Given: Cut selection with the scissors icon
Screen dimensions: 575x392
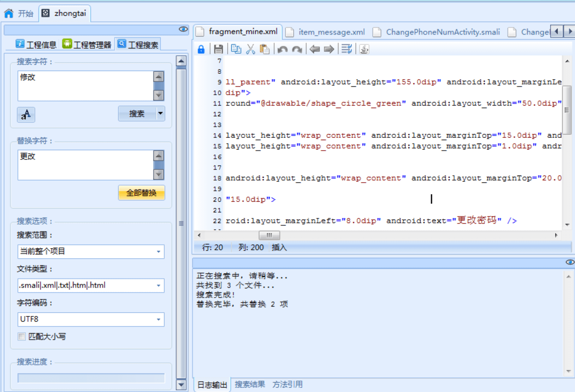Looking at the screenshot, I should (x=251, y=49).
